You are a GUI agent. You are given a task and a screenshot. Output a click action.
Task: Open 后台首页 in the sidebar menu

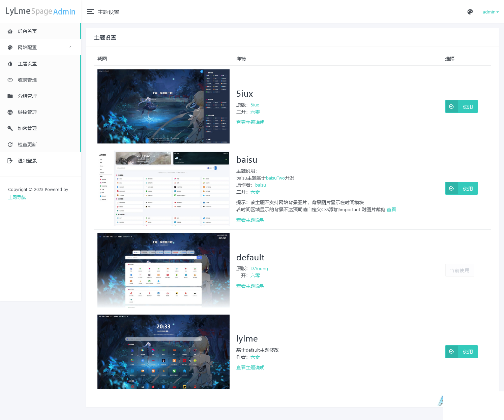40,31
